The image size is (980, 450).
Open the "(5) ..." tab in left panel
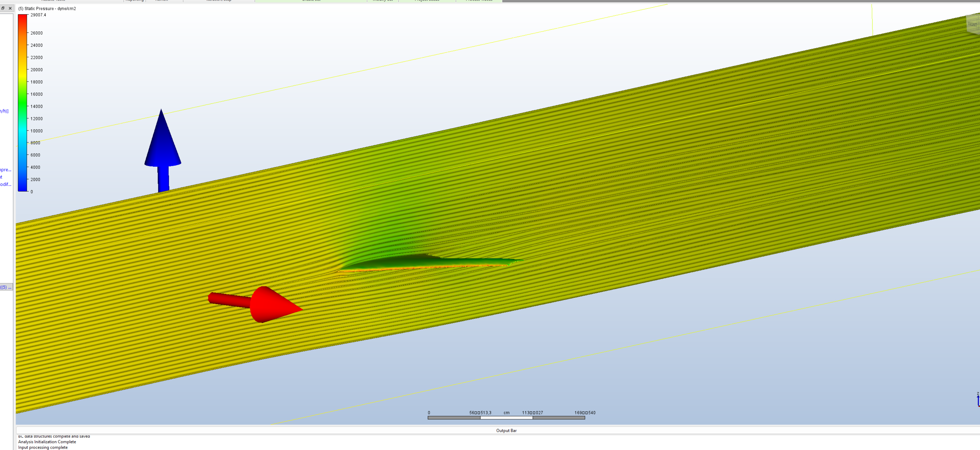[x=6, y=287]
